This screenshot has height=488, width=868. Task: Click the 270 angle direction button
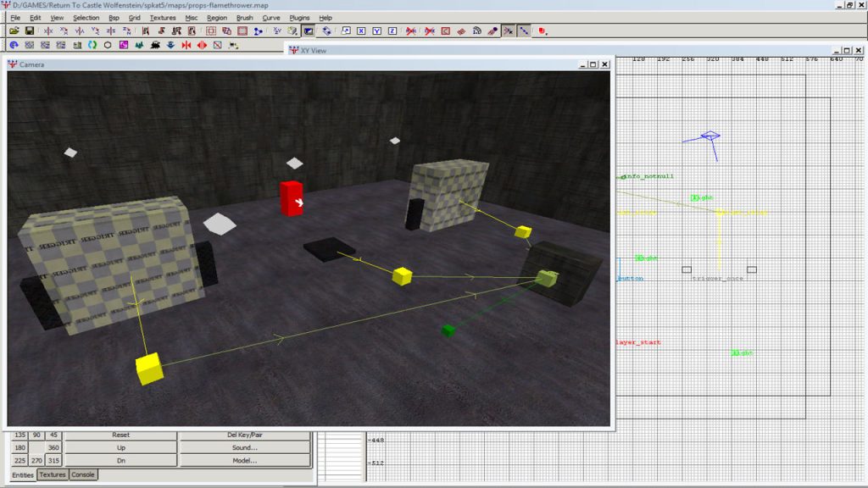(x=36, y=461)
